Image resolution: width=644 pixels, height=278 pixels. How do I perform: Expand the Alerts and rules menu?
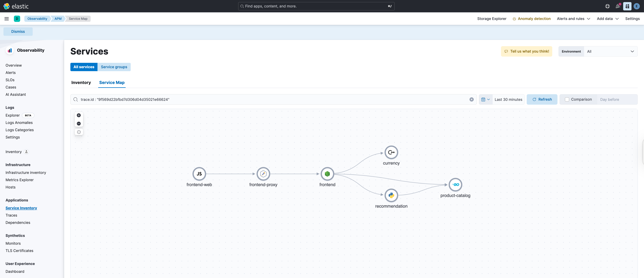[x=573, y=19]
